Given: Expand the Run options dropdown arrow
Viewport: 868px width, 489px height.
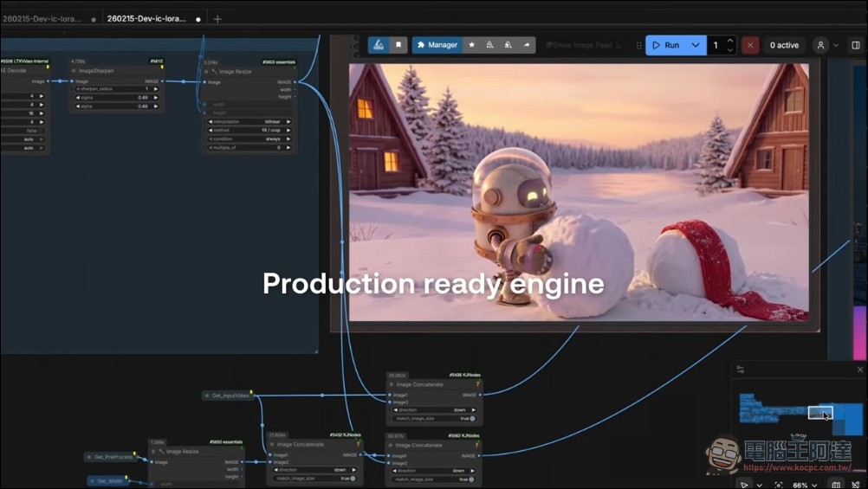Looking at the screenshot, I should point(696,45).
